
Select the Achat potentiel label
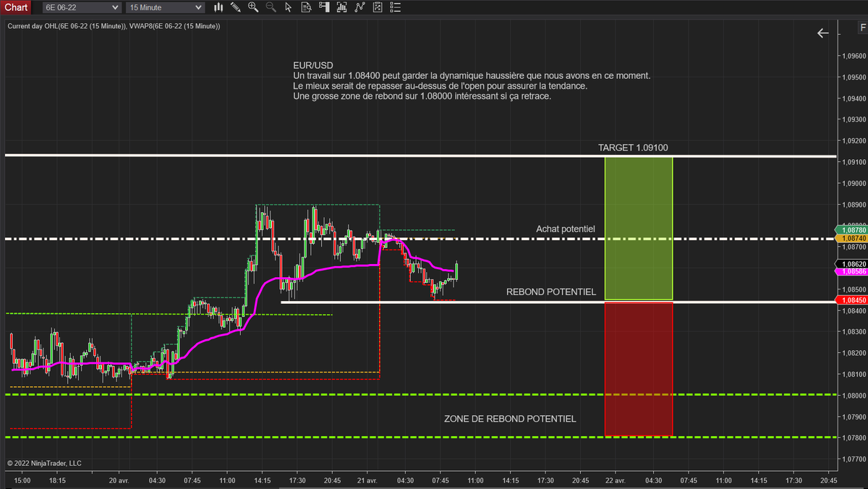(x=566, y=229)
